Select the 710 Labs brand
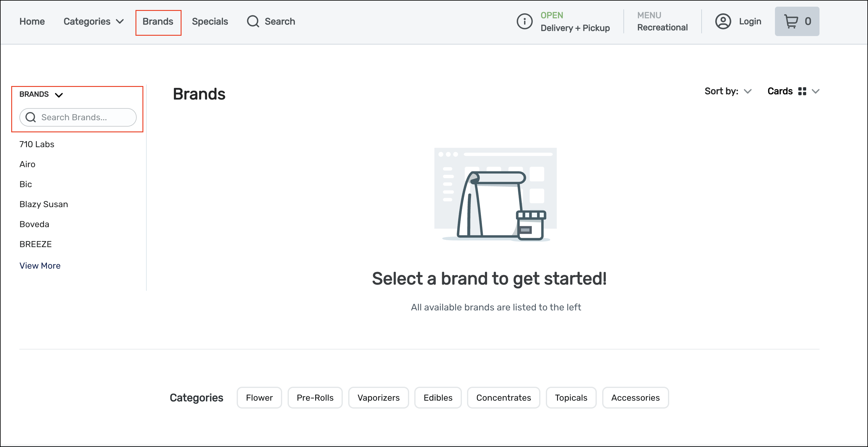This screenshot has height=447, width=868. click(x=37, y=144)
